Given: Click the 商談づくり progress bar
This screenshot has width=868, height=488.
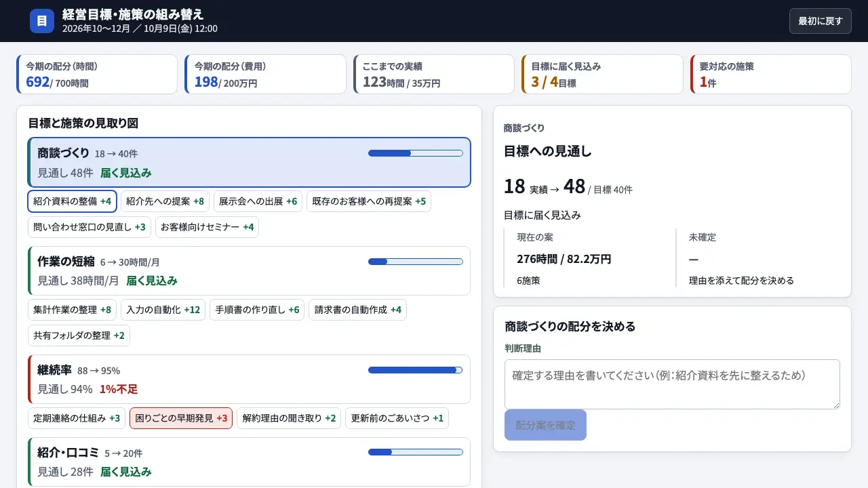Looking at the screenshot, I should coord(415,153).
